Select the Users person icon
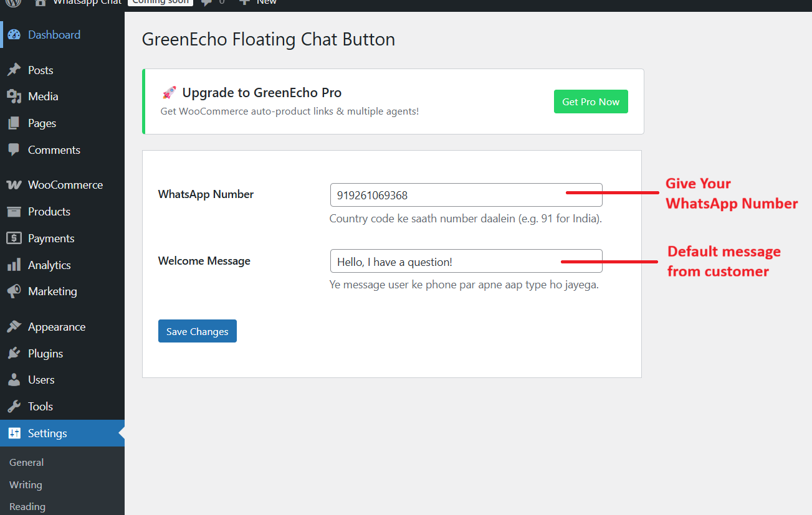This screenshot has height=515, width=812. coord(14,380)
